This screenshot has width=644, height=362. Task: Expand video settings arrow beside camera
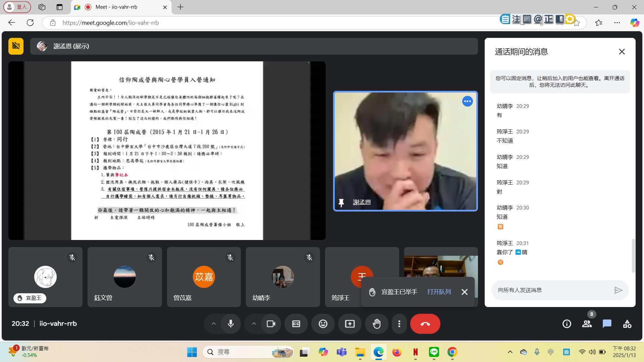click(x=254, y=324)
